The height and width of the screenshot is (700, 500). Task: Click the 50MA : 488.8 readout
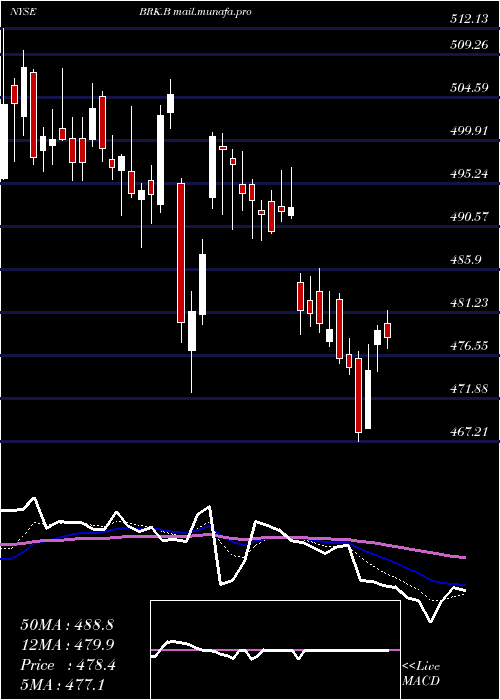67,625
